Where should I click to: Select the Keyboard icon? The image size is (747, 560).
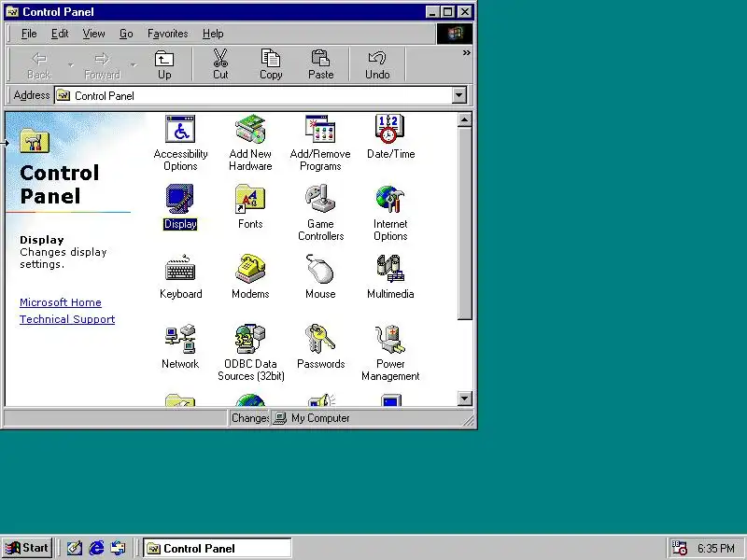tap(180, 276)
